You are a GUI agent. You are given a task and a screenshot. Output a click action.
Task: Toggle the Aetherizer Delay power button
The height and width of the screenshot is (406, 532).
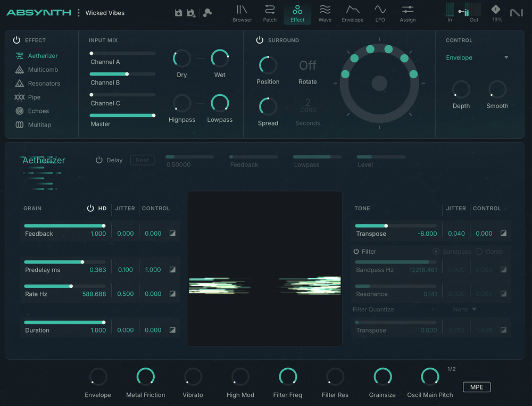[x=99, y=160]
